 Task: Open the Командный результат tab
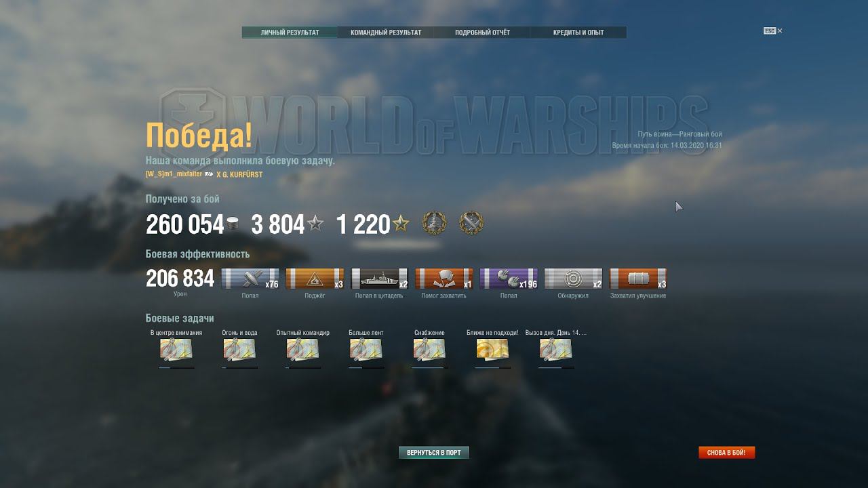(386, 33)
